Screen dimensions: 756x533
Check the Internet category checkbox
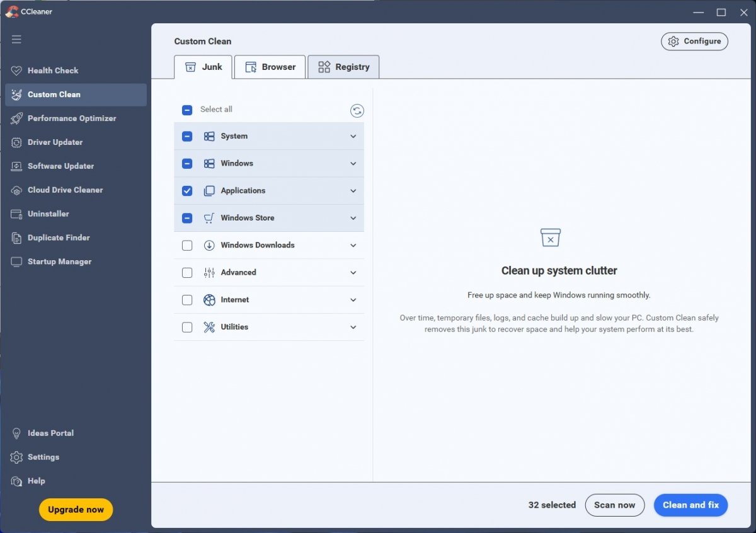(187, 300)
